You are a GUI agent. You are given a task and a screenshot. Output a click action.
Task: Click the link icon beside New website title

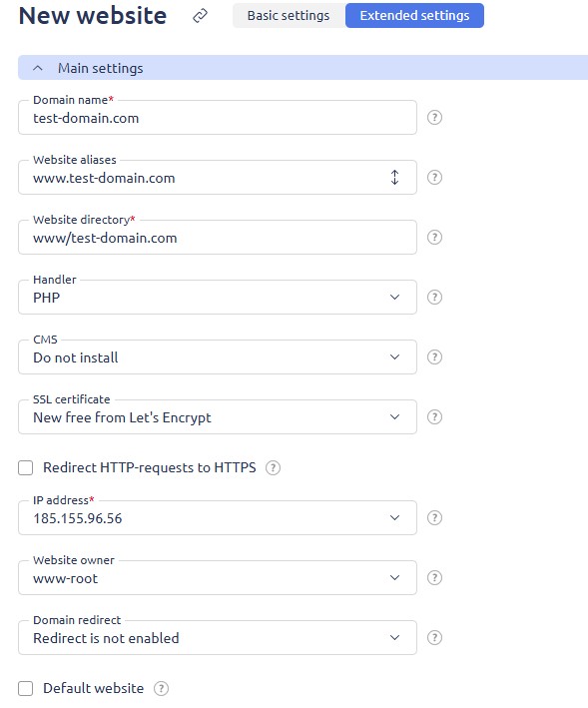(x=200, y=15)
